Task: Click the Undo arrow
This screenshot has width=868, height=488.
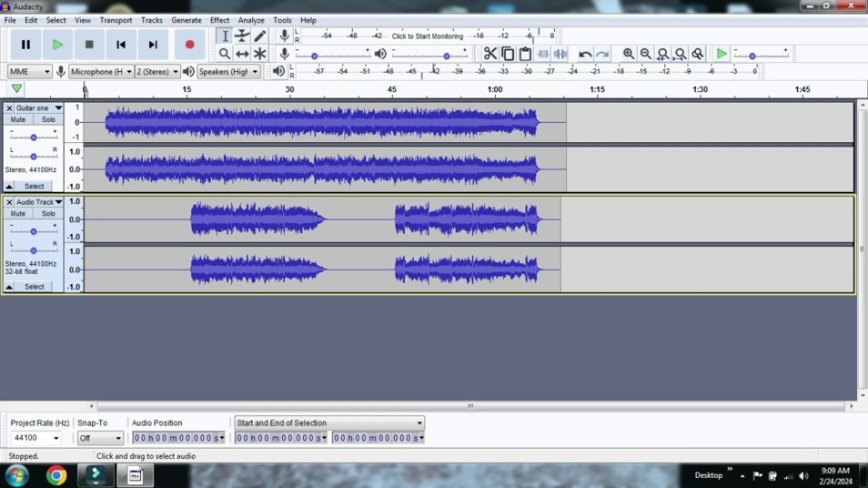Action: [585, 54]
